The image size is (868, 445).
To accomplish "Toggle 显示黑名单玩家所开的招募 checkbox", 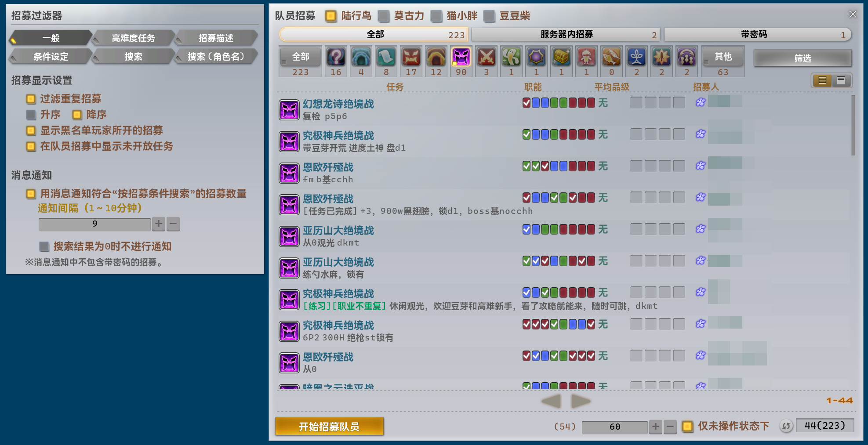I will 31,130.
